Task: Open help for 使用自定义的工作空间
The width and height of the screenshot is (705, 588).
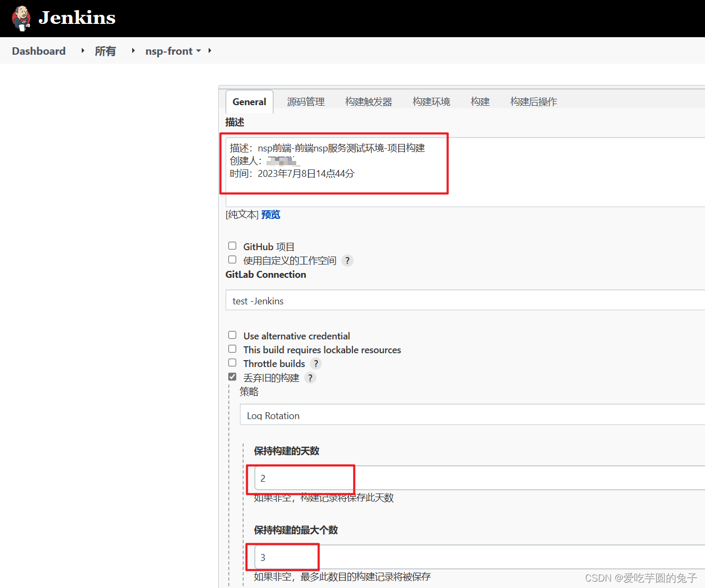Action: pos(348,260)
